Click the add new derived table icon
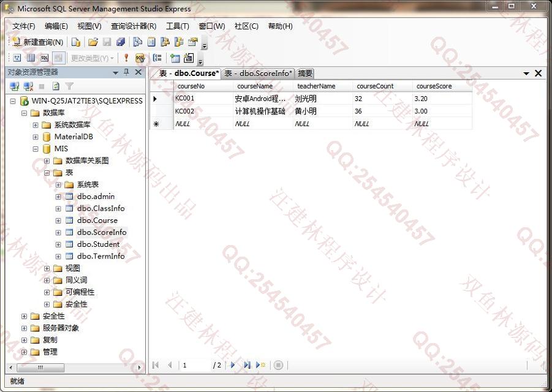The image size is (552, 392). [x=189, y=58]
